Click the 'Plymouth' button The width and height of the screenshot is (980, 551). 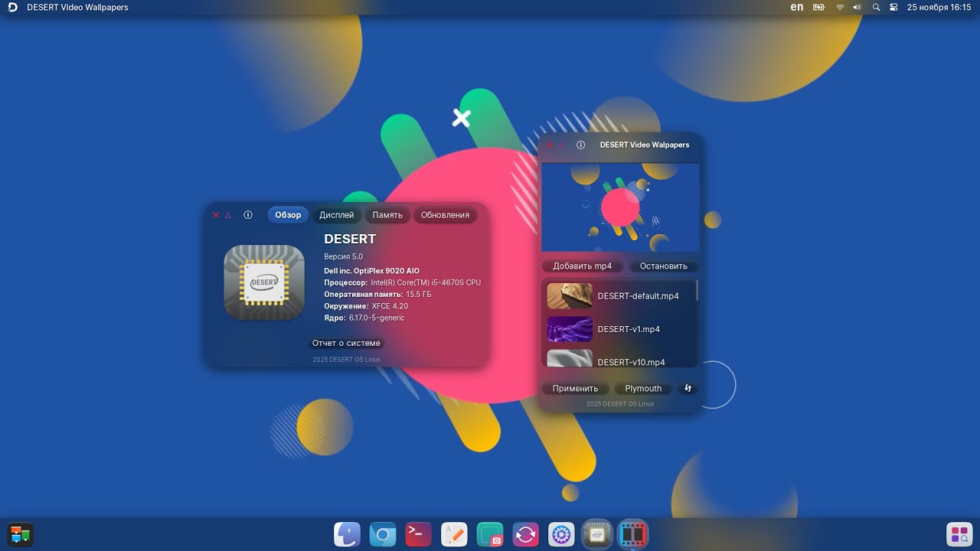643,388
